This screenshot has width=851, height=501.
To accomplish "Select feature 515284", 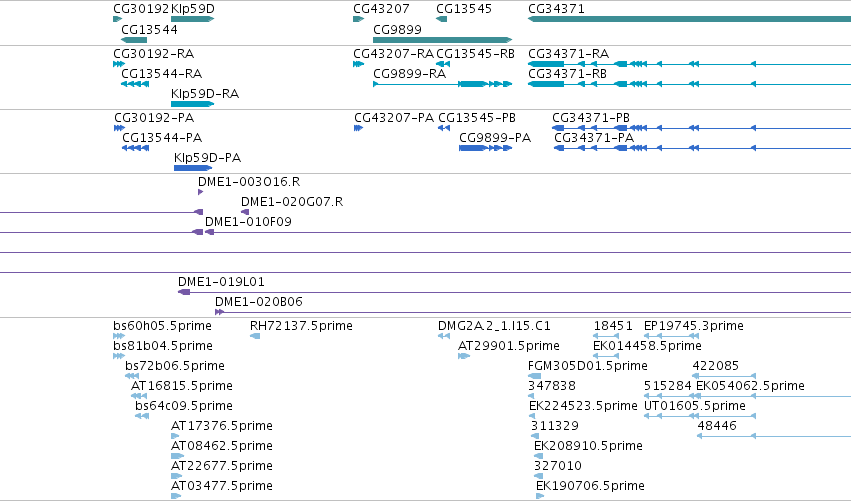I will click(668, 386).
